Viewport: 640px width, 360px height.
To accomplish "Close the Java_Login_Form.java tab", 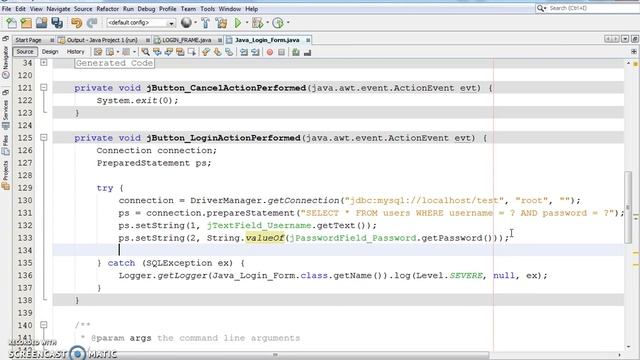I will tap(308, 40).
